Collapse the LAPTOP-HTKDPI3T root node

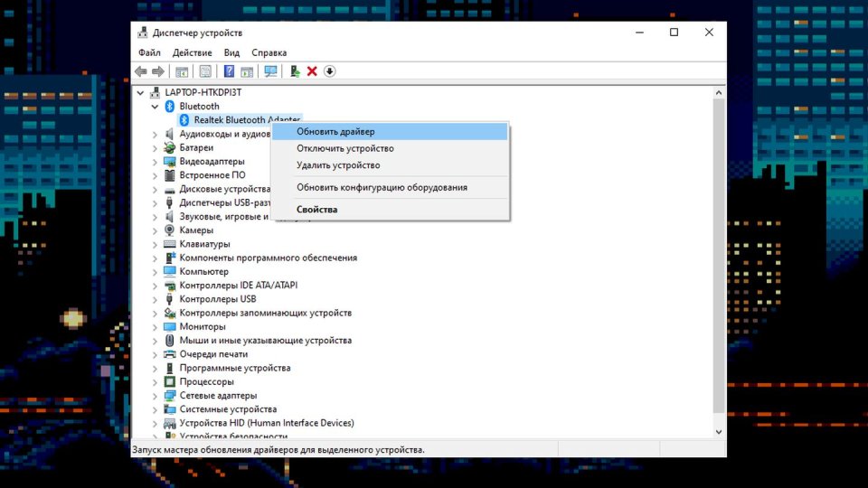tap(140, 93)
